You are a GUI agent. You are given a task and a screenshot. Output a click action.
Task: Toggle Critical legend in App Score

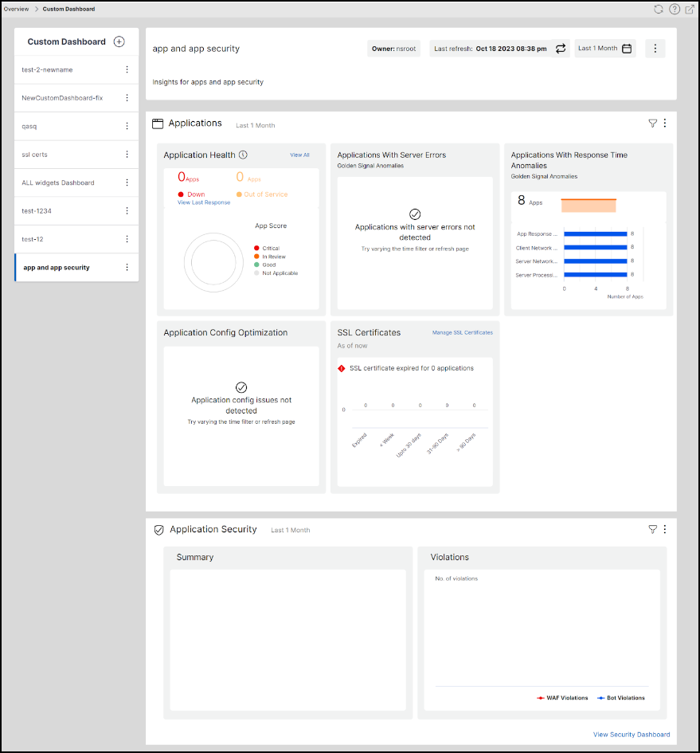(x=267, y=249)
